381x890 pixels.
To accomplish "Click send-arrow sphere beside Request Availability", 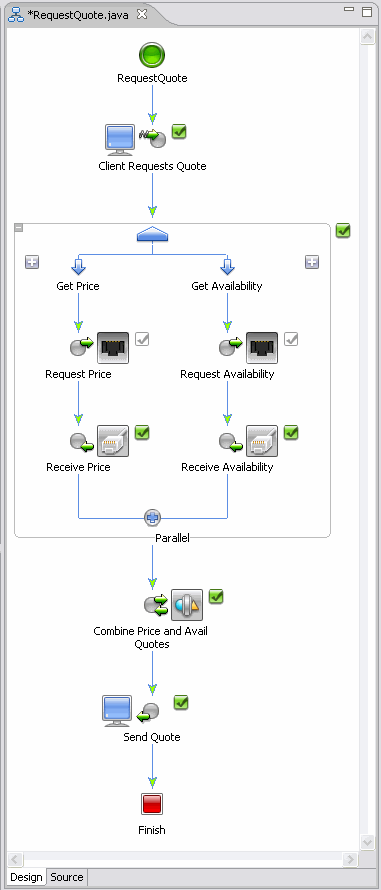I will coord(231,346).
